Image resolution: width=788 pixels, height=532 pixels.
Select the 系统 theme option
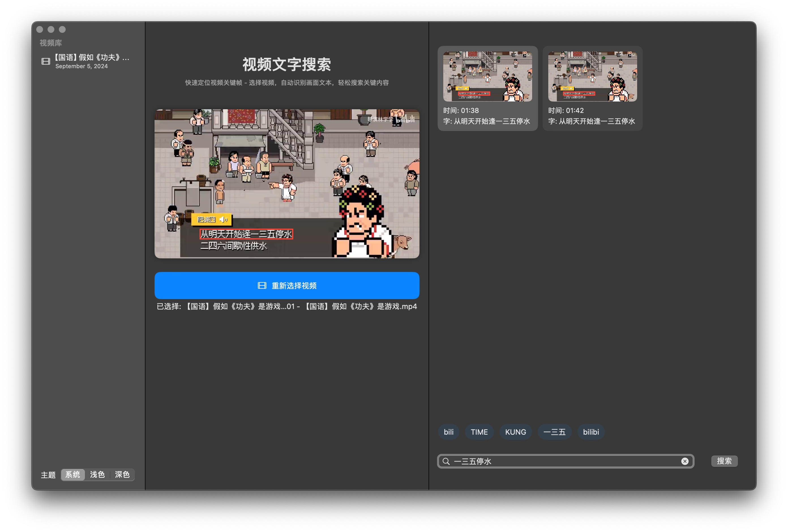click(x=72, y=475)
